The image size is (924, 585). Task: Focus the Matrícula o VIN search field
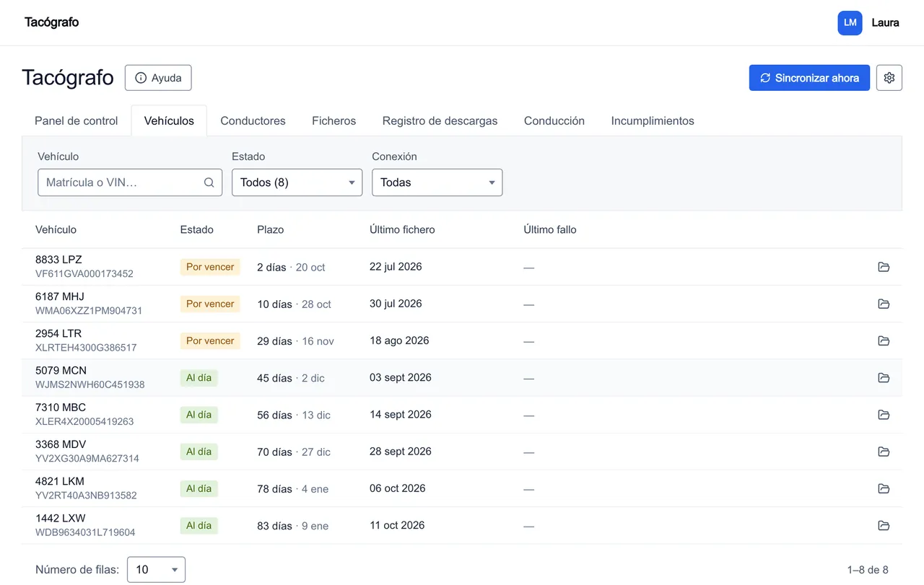[x=130, y=182]
